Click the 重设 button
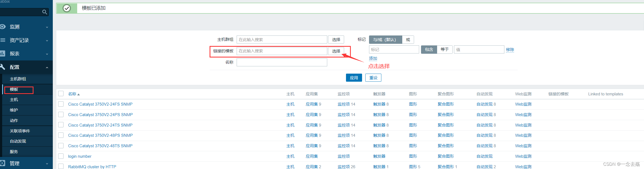644x169 pixels. coord(373,78)
